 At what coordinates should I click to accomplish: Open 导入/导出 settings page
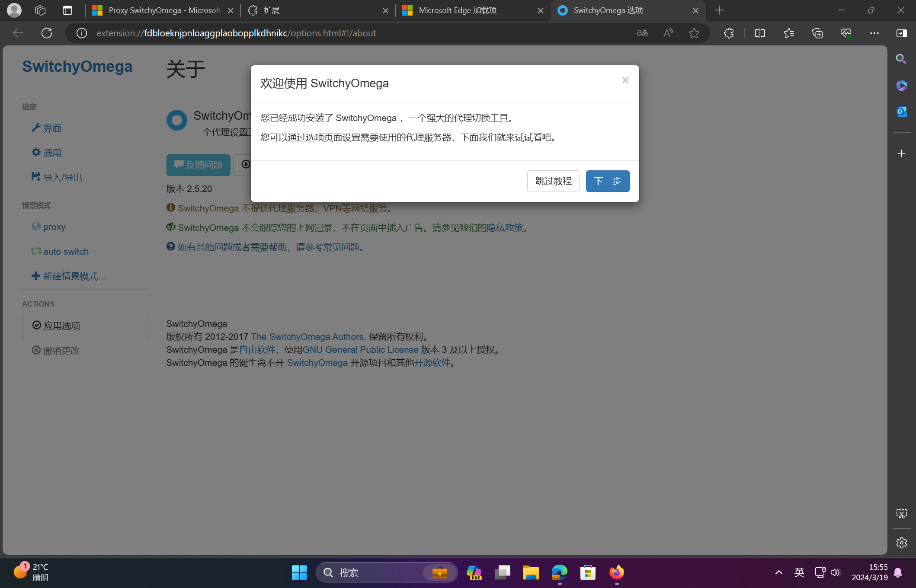(62, 177)
